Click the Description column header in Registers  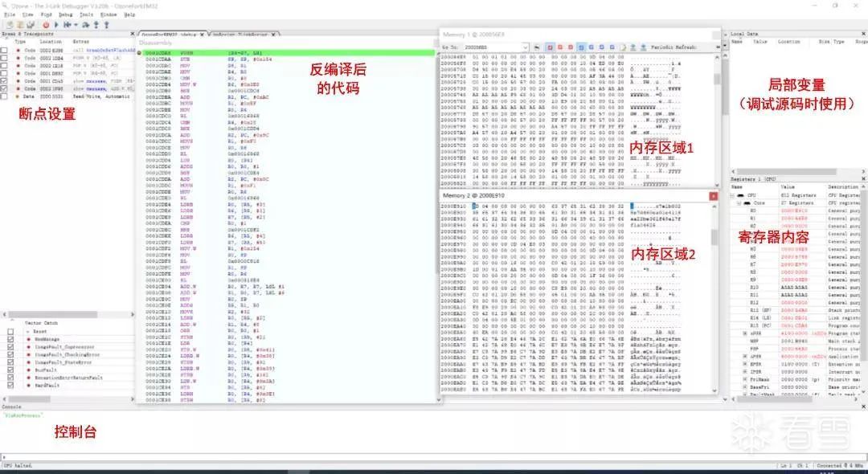pyautogui.click(x=842, y=187)
